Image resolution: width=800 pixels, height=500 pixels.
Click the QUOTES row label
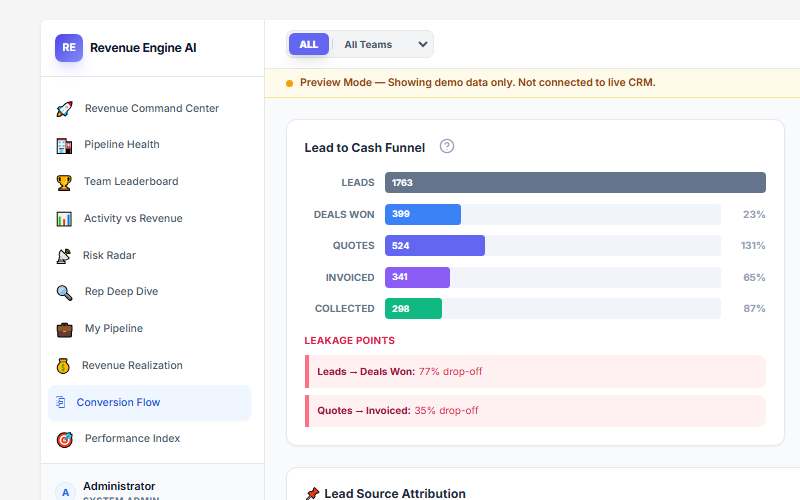pyautogui.click(x=354, y=245)
